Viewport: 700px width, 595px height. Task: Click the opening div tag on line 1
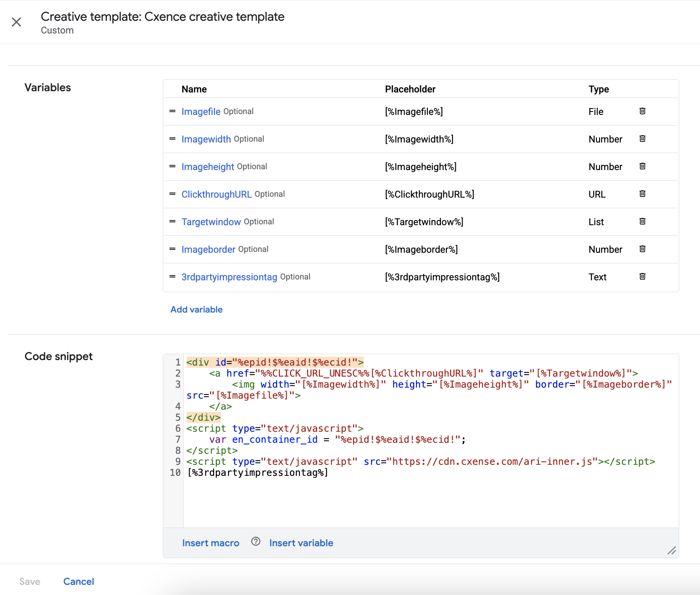click(275, 362)
